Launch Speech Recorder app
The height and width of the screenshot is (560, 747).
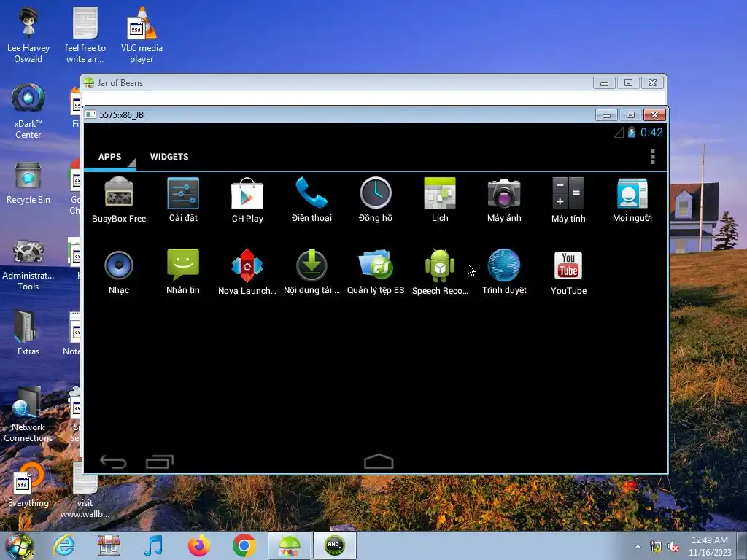coord(440,272)
